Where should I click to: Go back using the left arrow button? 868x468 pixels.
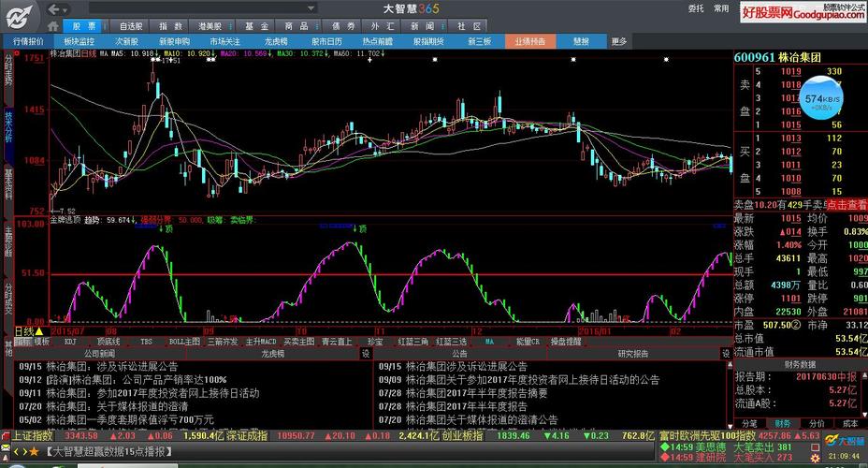[53, 8]
